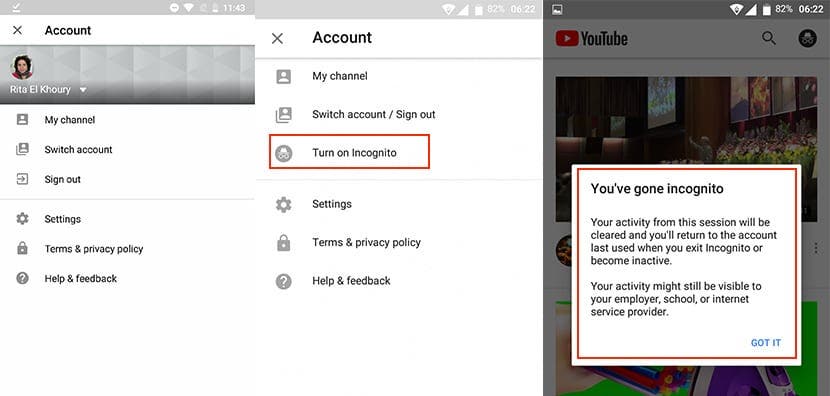Click My channel person icon in middle panel
The image size is (830, 396).
tap(284, 76)
